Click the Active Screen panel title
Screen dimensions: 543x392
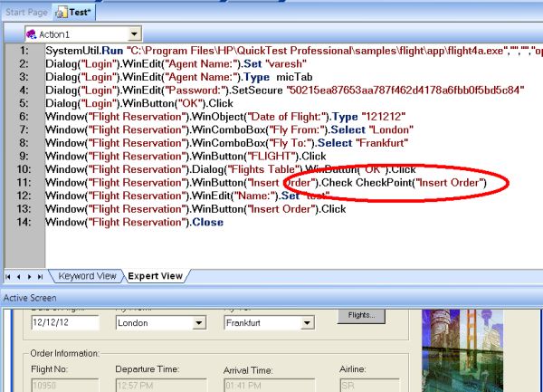[30, 298]
